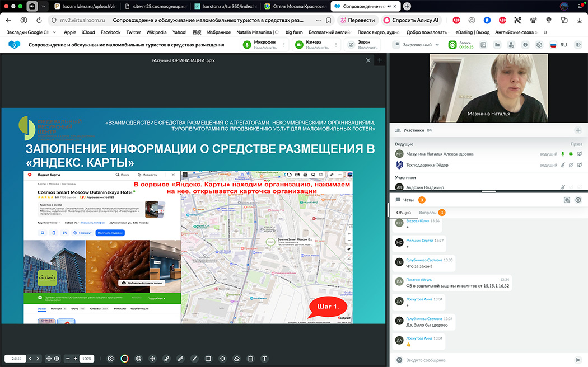Select the laser pointer cursor tool
Screen dimensions: 588x367
(138, 359)
